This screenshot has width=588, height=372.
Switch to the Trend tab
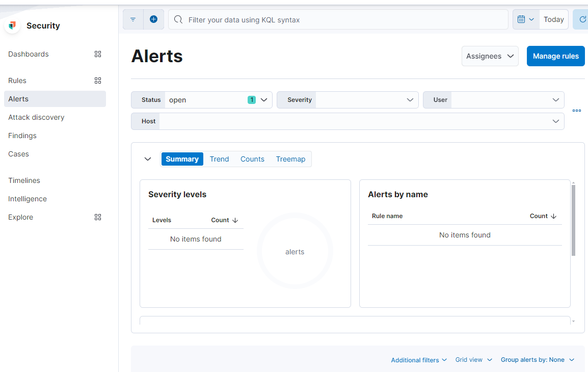point(219,158)
